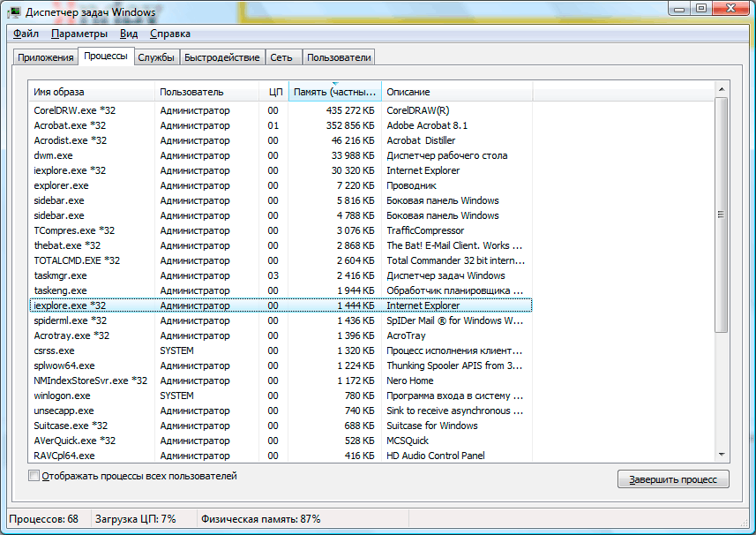756x535 pixels.
Task: Select iexplore.exe using 1 444 КБ
Action: (281, 305)
